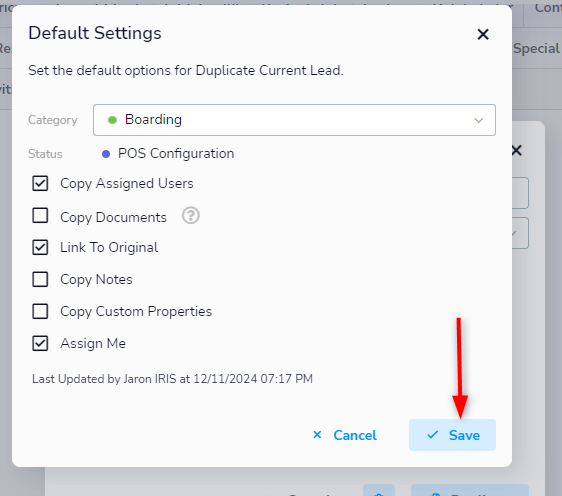The width and height of the screenshot is (562, 496).
Task: Save the default duplicate settings
Action: tap(452, 435)
